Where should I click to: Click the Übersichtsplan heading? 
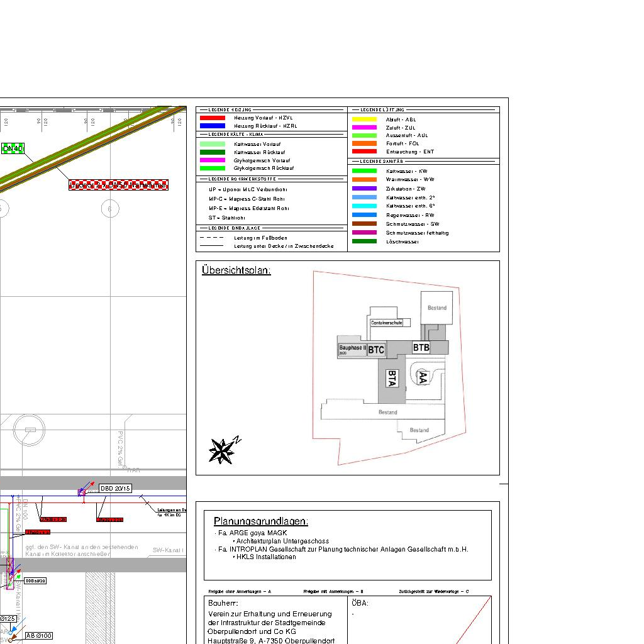[x=236, y=270]
